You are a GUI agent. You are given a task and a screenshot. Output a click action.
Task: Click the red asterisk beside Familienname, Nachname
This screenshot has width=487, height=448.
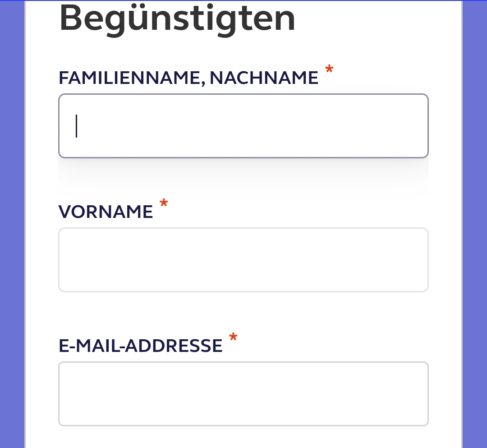click(329, 70)
